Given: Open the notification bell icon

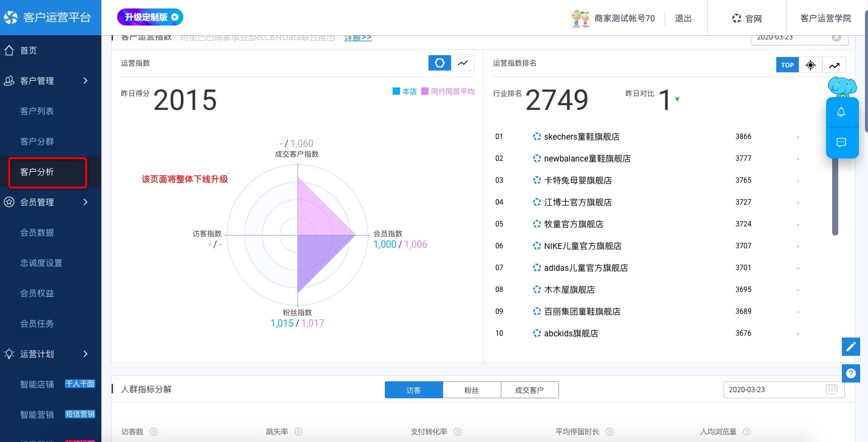Looking at the screenshot, I should pos(841,112).
